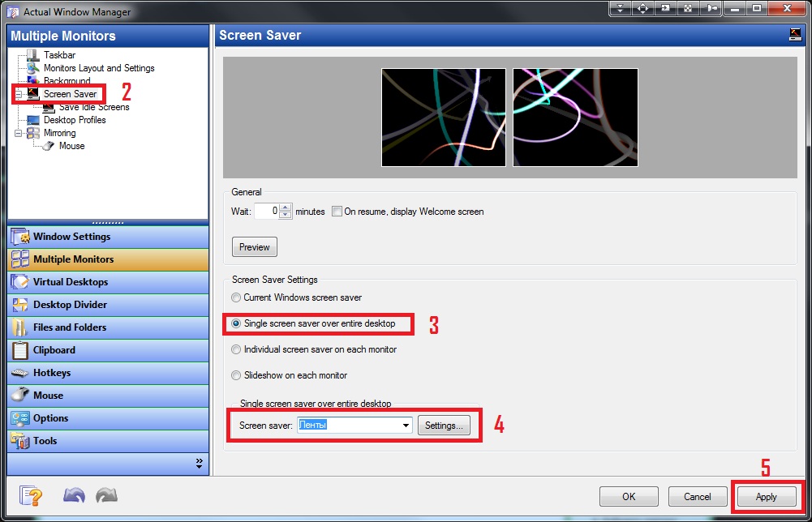Select Desktop Profiles tree item
This screenshot has height=522, width=812.
pos(75,120)
